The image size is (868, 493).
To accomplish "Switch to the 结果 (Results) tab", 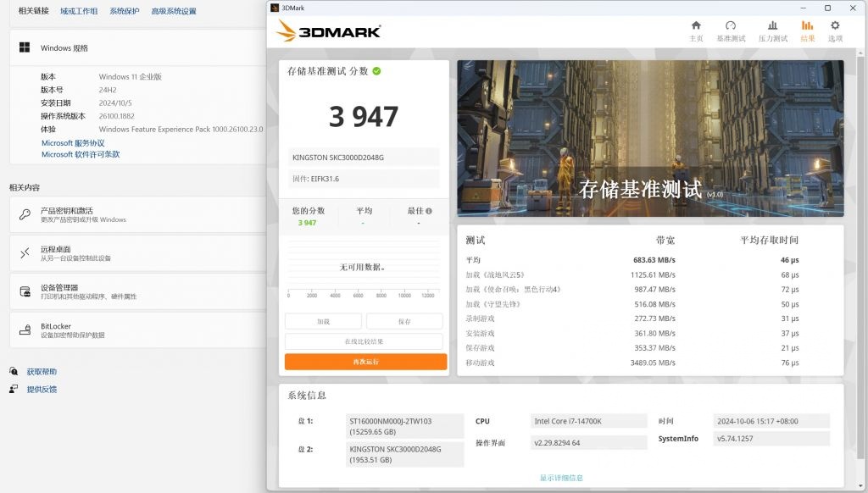I will 806,26.
